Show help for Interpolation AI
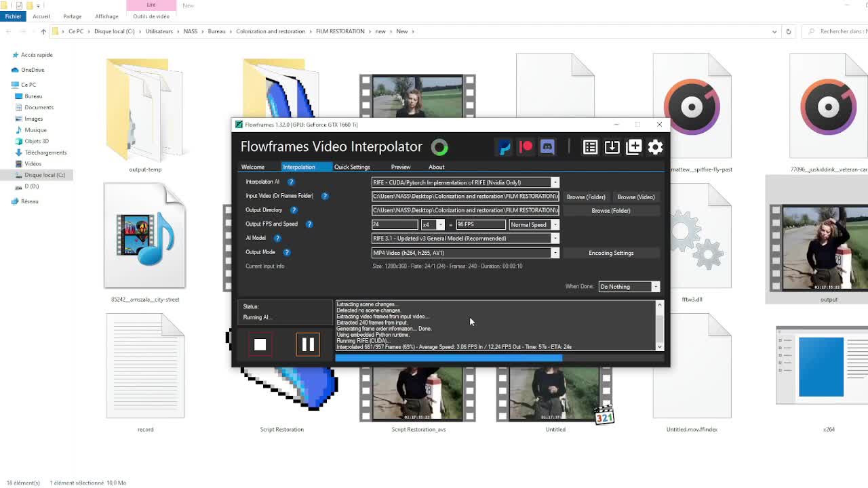The image size is (868, 488). 291,182
